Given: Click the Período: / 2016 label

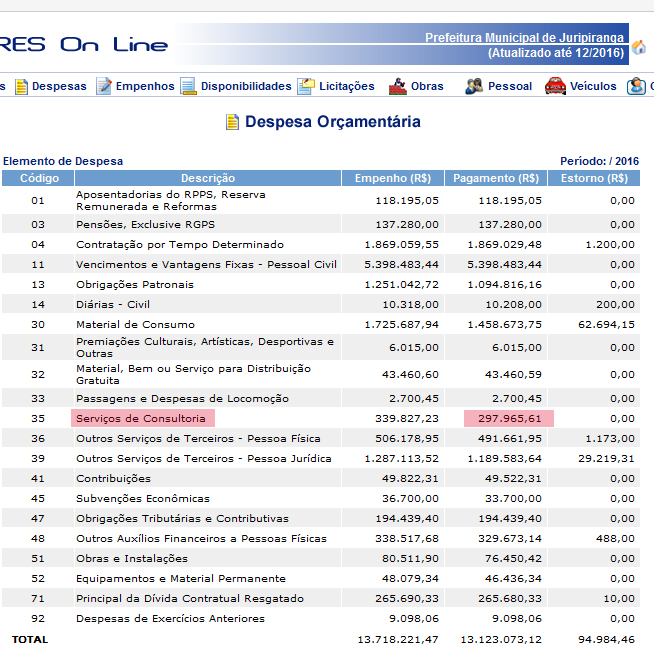Looking at the screenshot, I should coord(599,161).
